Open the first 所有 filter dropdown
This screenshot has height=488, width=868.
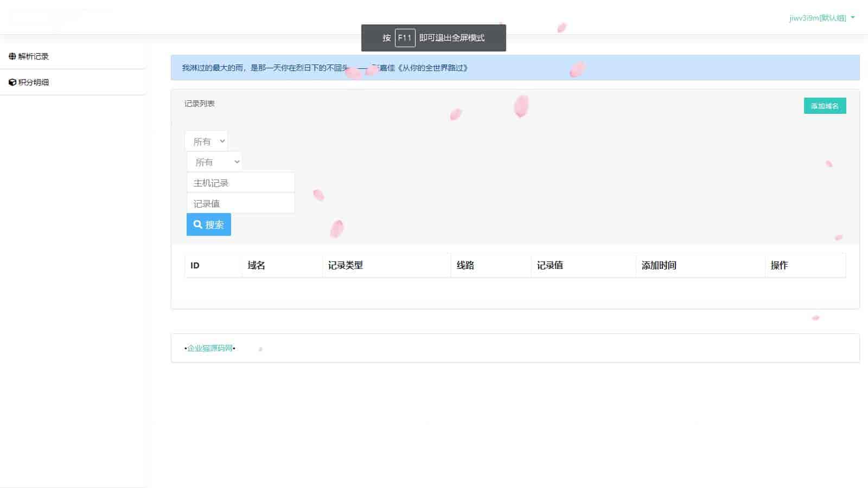206,141
